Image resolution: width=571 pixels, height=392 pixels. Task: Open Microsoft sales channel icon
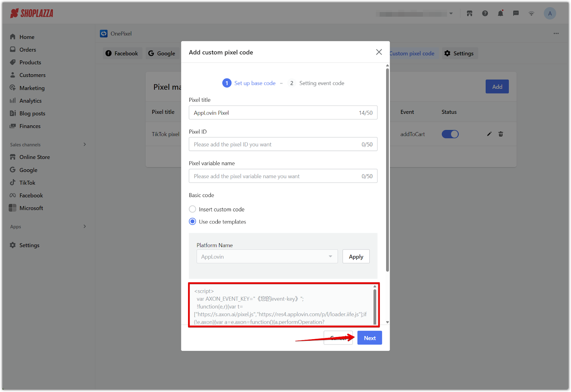tap(13, 208)
